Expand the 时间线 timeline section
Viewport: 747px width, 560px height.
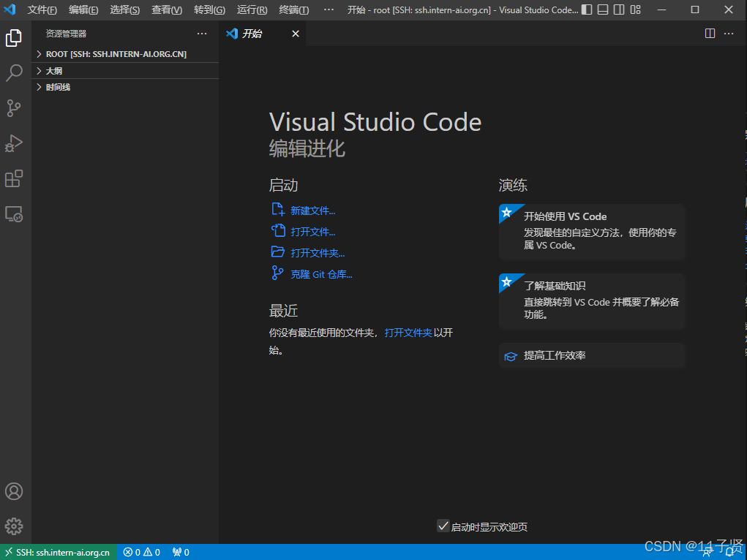(x=125, y=87)
